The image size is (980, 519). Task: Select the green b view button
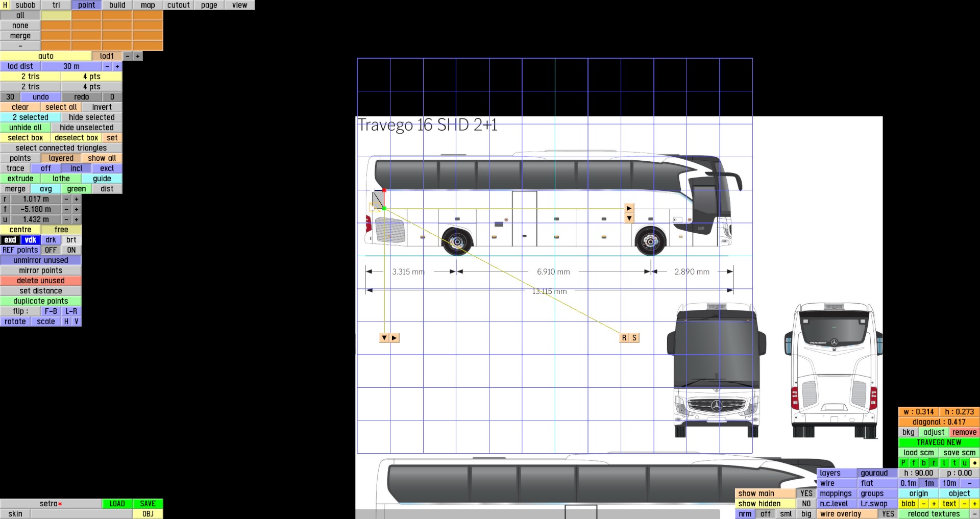[924, 463]
